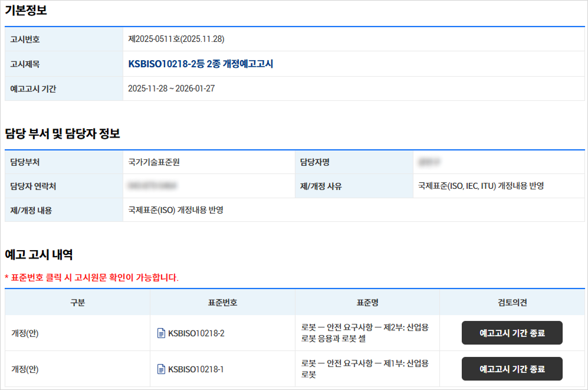Select the notice number '제2025-0511호(2025.11.28)'
588x390 pixels.
pyautogui.click(x=176, y=39)
